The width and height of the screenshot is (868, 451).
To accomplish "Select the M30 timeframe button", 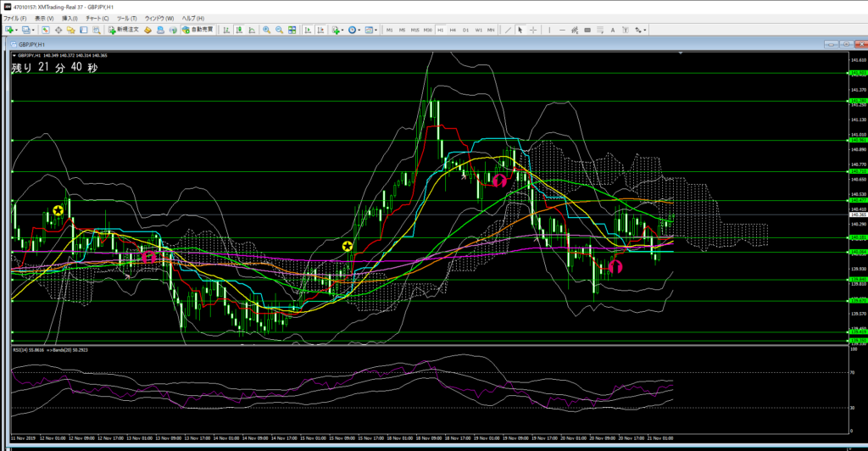I will click(x=427, y=30).
